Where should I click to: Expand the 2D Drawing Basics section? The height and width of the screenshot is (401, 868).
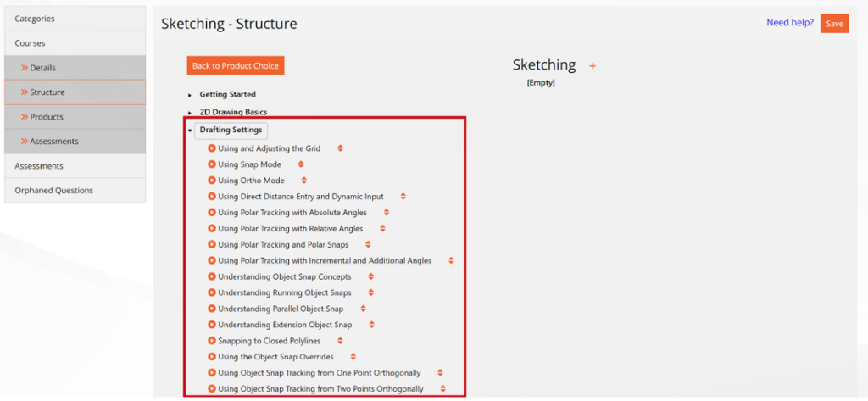tap(190, 112)
